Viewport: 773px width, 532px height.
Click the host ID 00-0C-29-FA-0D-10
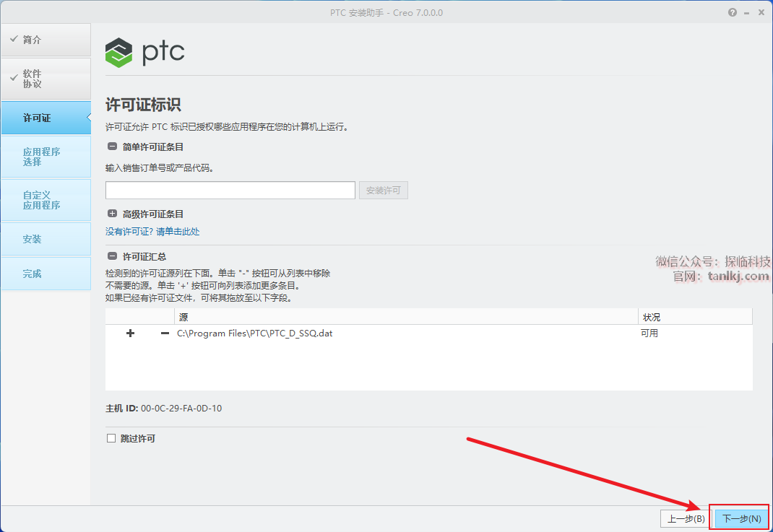tap(181, 409)
